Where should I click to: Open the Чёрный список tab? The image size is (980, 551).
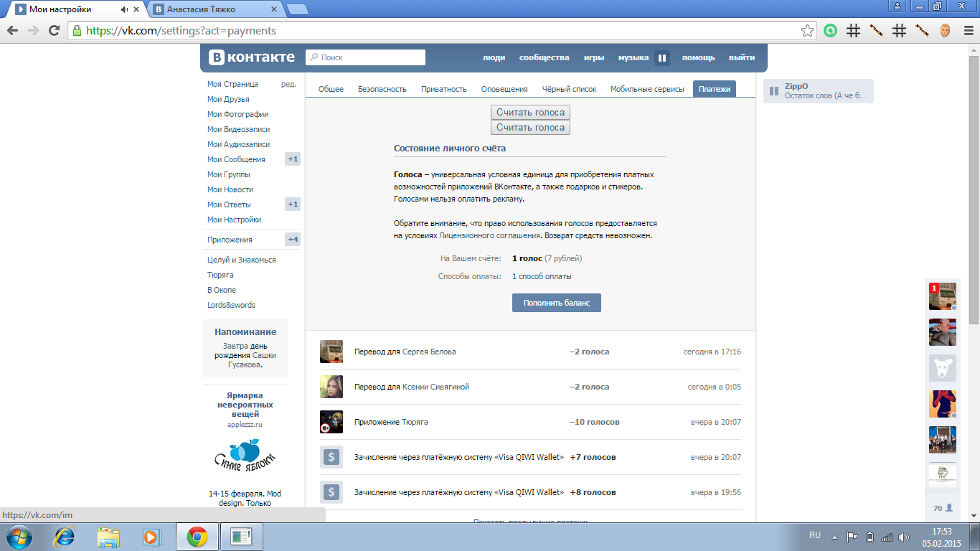[x=569, y=89]
